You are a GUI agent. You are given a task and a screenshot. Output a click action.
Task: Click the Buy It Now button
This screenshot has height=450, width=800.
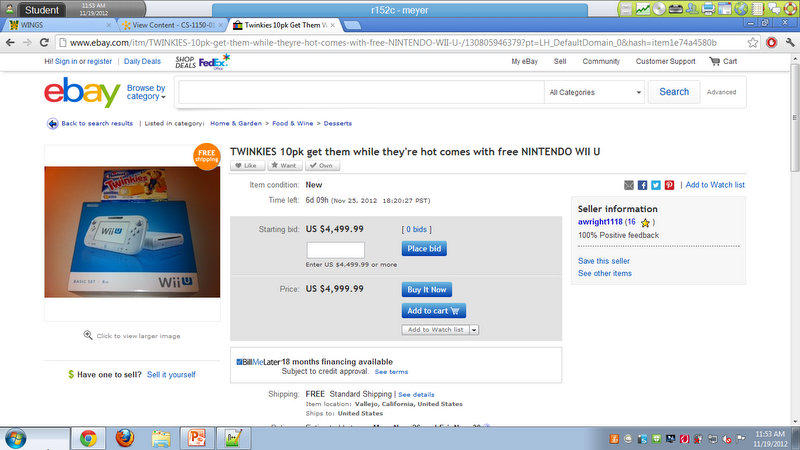coord(427,289)
